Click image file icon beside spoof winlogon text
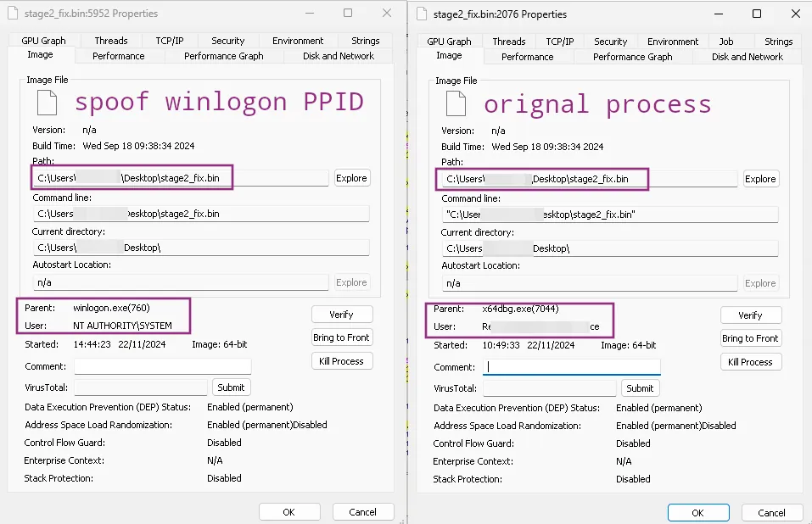 click(x=48, y=102)
